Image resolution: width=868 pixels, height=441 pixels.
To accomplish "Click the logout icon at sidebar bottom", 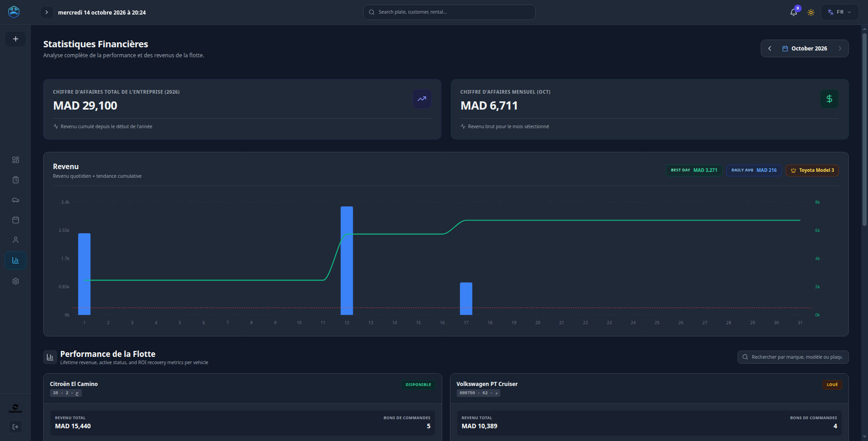I will tap(15, 427).
